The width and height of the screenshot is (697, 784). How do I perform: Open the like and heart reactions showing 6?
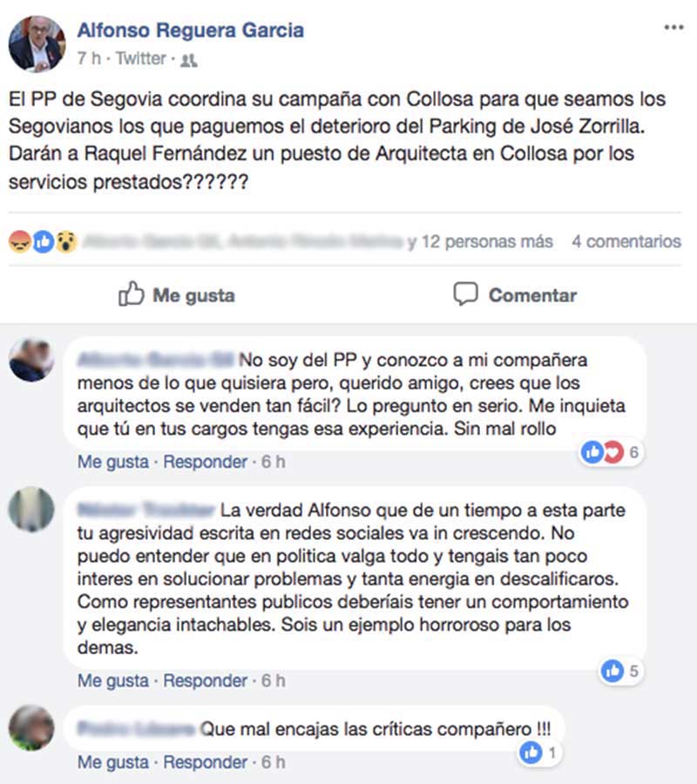[611, 452]
